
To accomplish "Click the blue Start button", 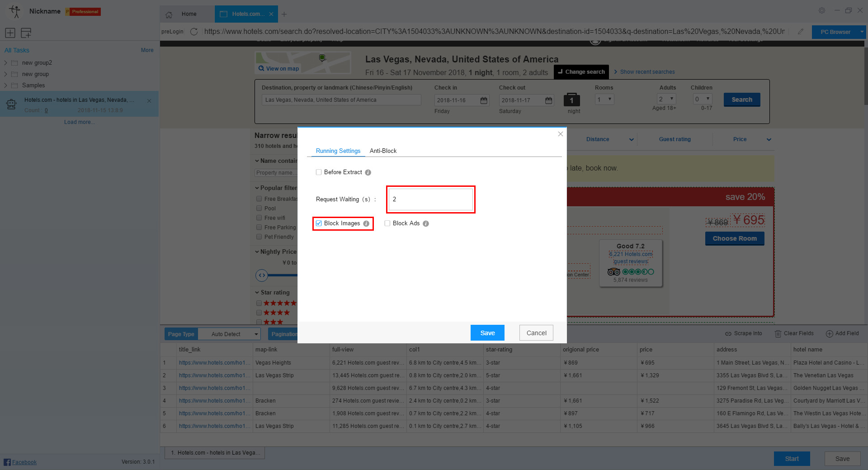I will [x=792, y=459].
